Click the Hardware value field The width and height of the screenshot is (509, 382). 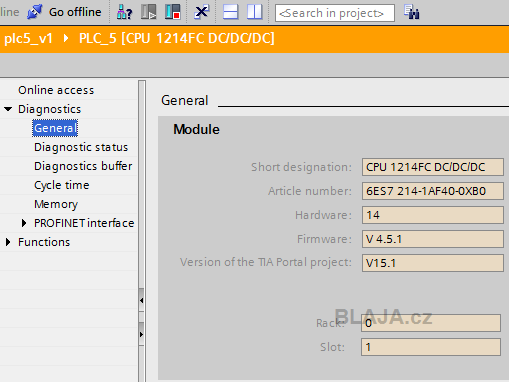pyautogui.click(x=433, y=215)
